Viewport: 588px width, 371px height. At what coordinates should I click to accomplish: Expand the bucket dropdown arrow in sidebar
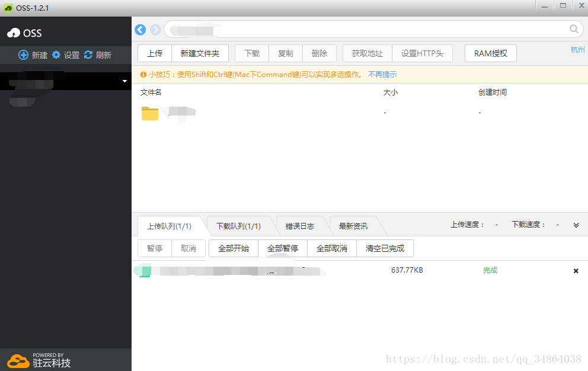[x=124, y=81]
